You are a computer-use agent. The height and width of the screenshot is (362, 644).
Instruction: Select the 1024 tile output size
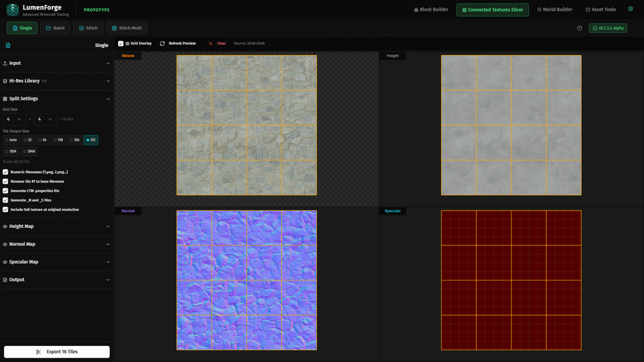click(x=11, y=151)
